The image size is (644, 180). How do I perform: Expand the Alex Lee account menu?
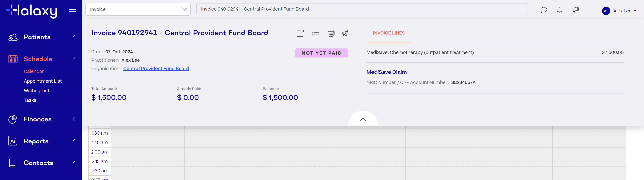point(625,11)
